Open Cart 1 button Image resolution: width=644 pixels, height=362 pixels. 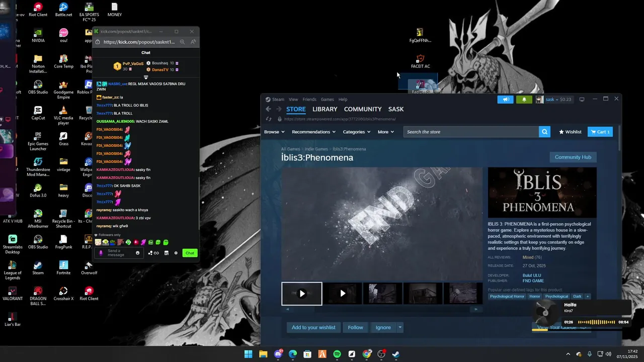click(x=600, y=132)
